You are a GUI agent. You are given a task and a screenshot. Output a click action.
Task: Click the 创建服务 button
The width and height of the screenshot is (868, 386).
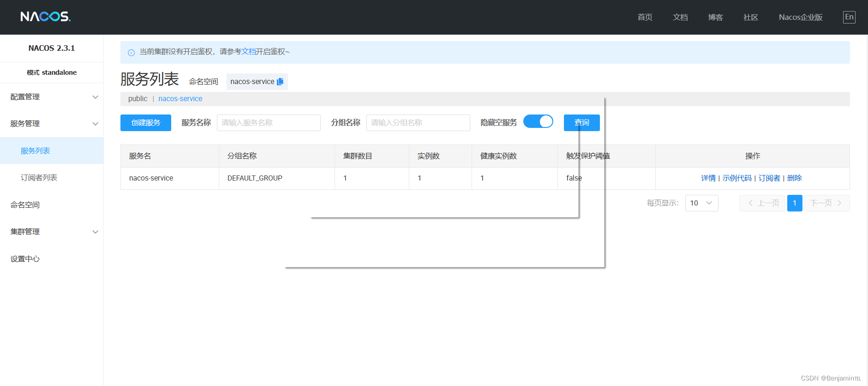click(x=146, y=123)
